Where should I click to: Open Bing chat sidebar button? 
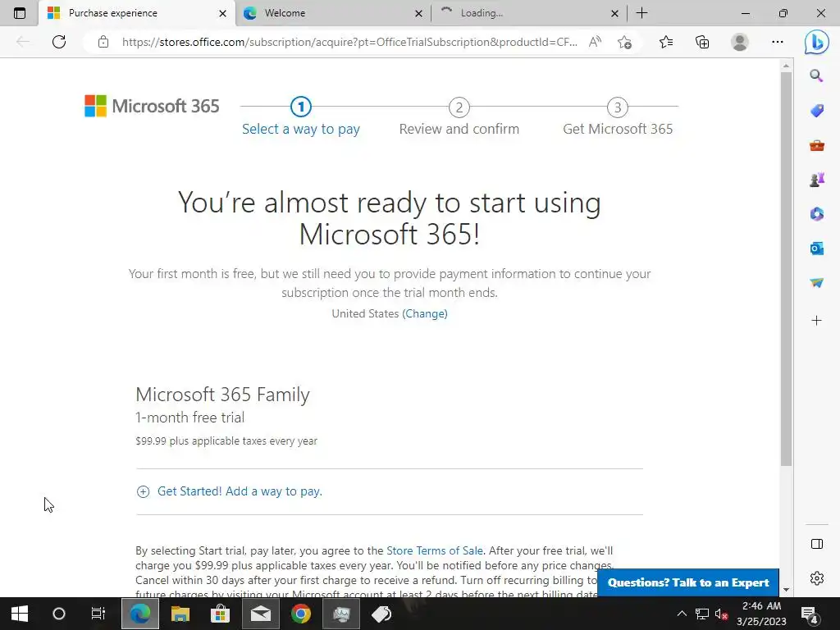tap(816, 42)
